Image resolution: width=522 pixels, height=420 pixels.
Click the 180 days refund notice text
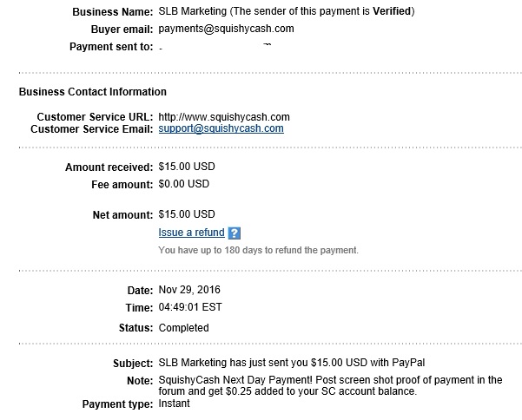click(x=258, y=251)
